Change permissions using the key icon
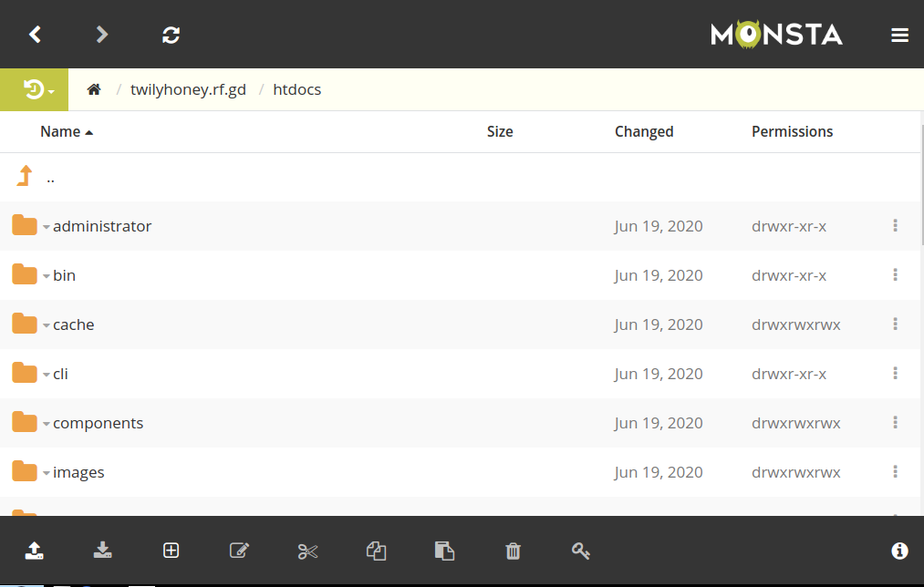The height and width of the screenshot is (587, 924). 581,551
